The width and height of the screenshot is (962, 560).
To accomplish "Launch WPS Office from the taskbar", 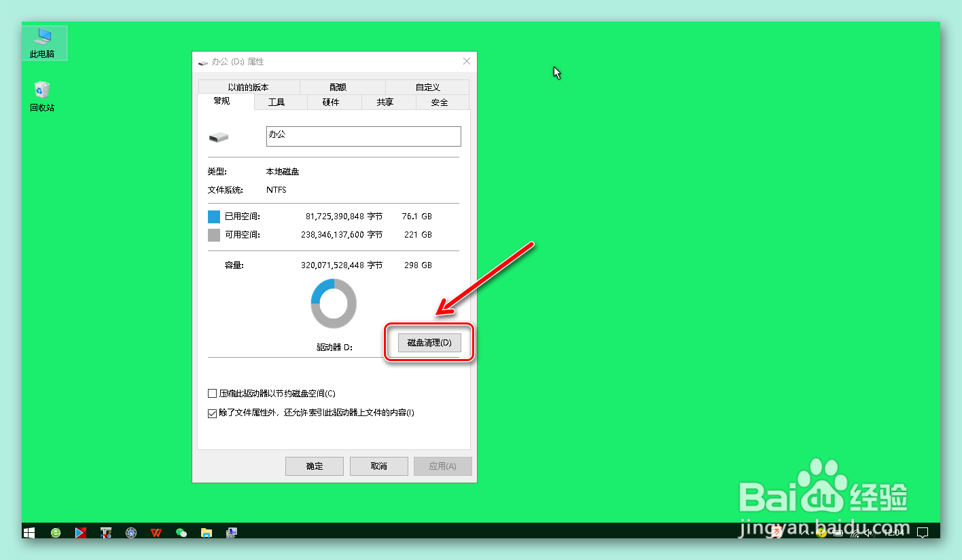I will pos(156,533).
